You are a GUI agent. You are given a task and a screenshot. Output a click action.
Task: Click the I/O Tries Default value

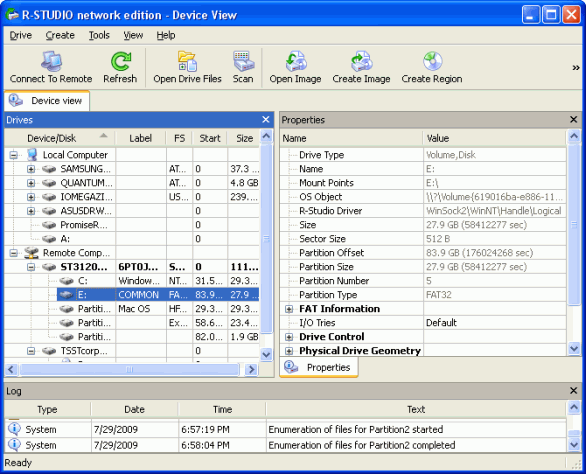tap(494, 323)
